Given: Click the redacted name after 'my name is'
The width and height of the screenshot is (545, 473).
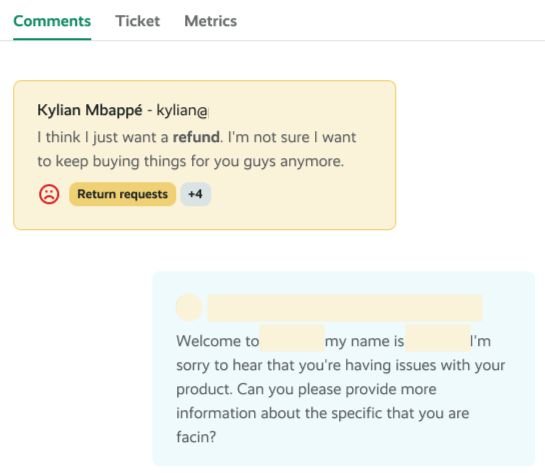Looking at the screenshot, I should pyautogui.click(x=438, y=339).
